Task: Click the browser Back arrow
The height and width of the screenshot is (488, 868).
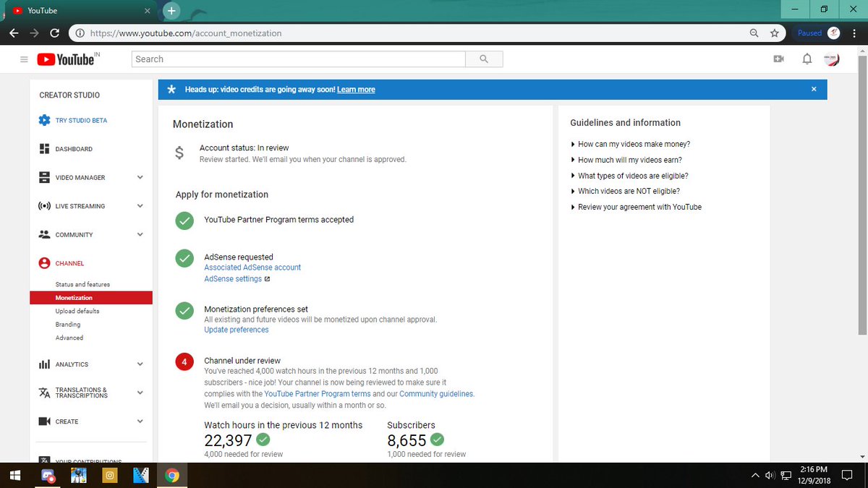Action: click(14, 33)
